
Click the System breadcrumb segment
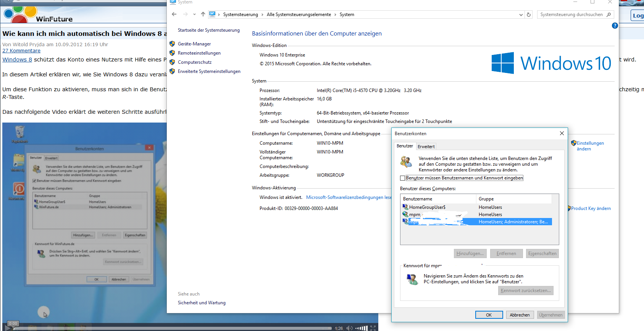click(347, 15)
